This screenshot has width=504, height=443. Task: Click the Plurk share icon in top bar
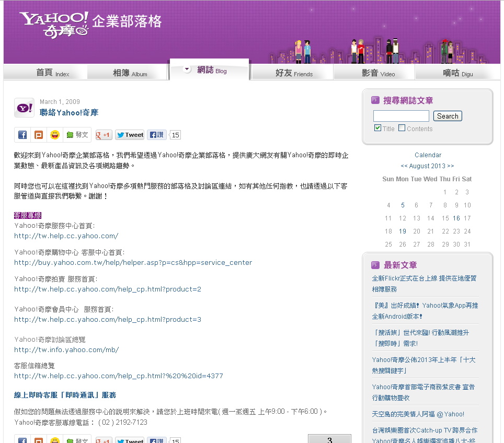(x=39, y=135)
